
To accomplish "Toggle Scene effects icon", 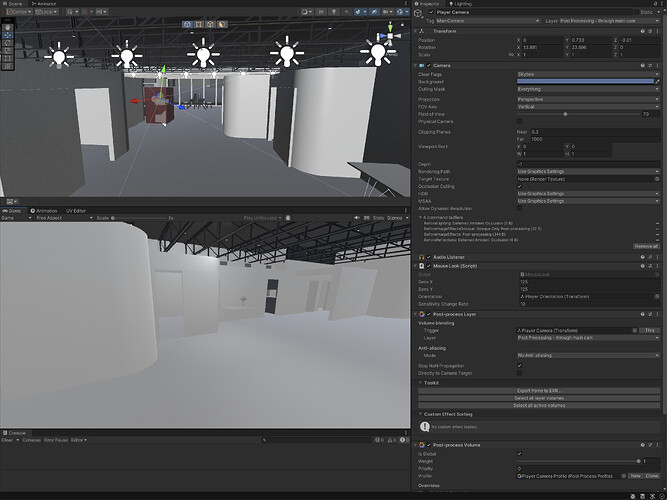I will coord(360,12).
